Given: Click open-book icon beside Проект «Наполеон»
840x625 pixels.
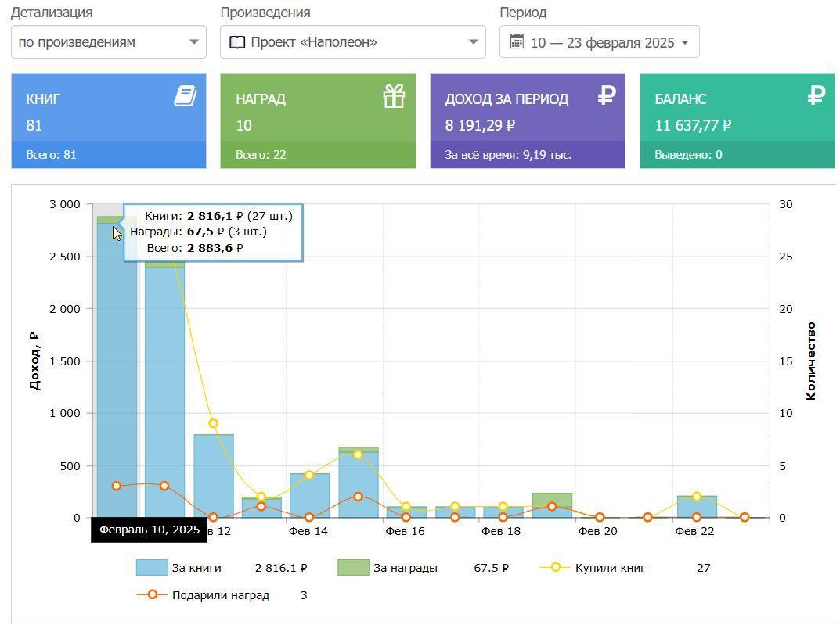Looking at the screenshot, I should tap(237, 42).
